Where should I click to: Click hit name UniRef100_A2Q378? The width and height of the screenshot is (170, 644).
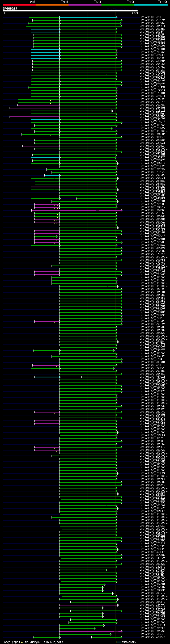(x=152, y=85)
